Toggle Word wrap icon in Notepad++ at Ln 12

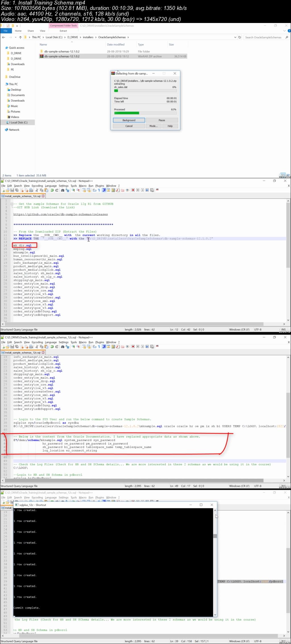coord(94,190)
